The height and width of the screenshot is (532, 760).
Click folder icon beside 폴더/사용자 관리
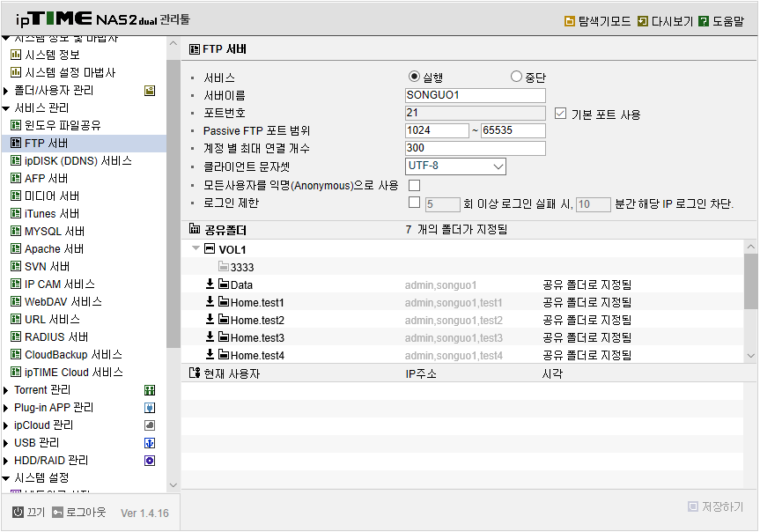tap(150, 91)
